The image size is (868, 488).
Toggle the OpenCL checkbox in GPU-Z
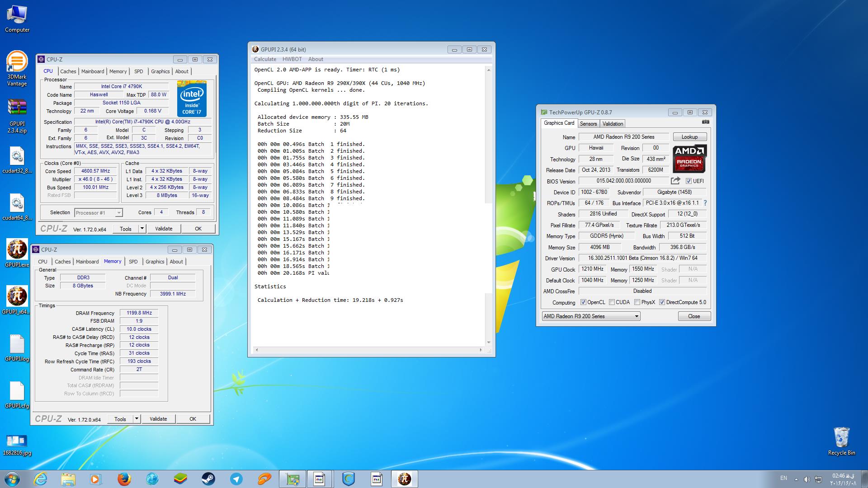pyautogui.click(x=583, y=302)
